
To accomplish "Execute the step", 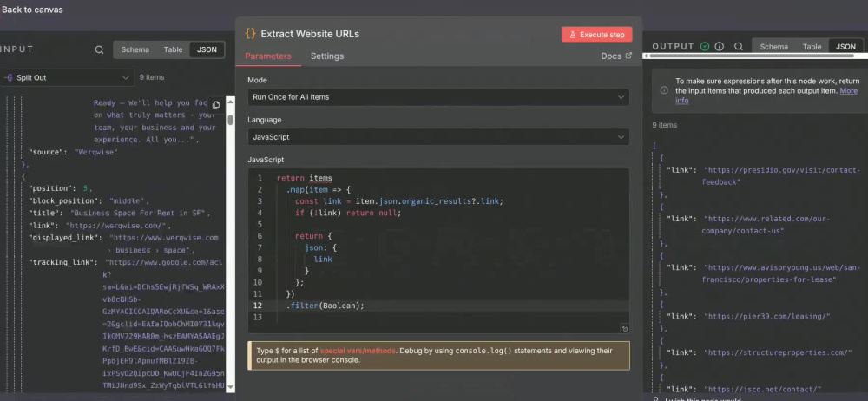I will pos(597,35).
